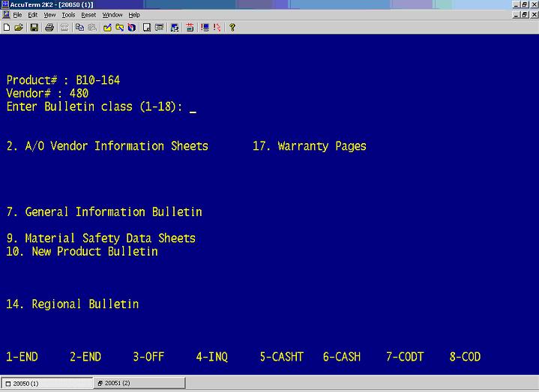Open the Reset menu

coord(88,15)
